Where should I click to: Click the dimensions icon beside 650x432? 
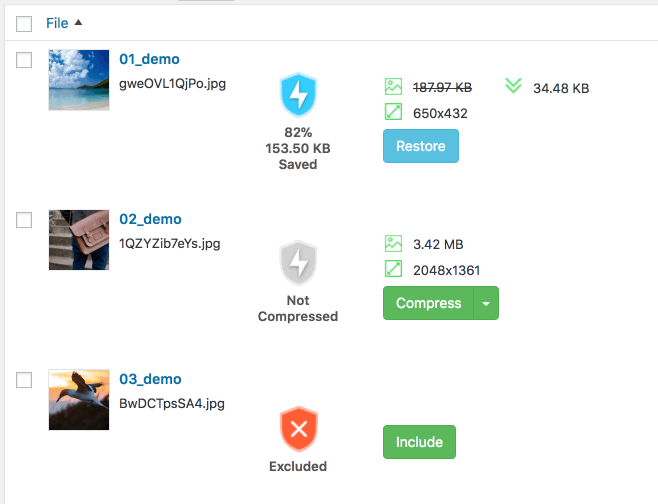pyautogui.click(x=393, y=112)
